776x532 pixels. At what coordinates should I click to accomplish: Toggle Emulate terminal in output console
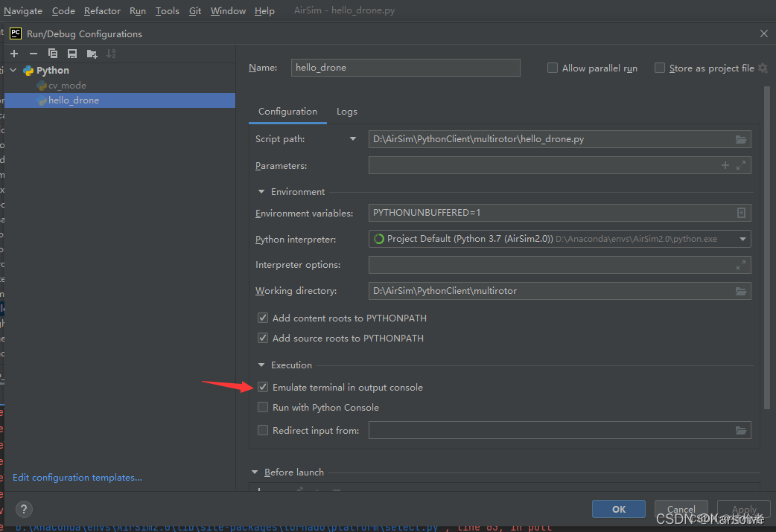click(263, 387)
